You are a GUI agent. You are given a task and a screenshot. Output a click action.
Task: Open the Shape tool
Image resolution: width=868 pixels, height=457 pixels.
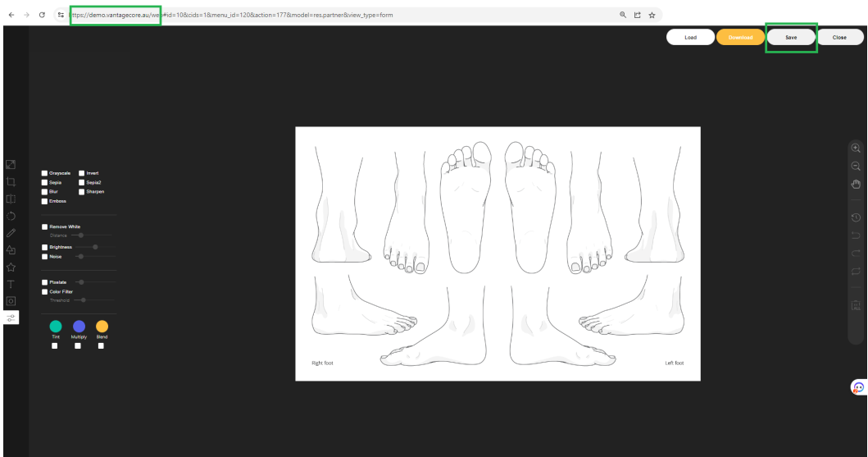tap(11, 250)
